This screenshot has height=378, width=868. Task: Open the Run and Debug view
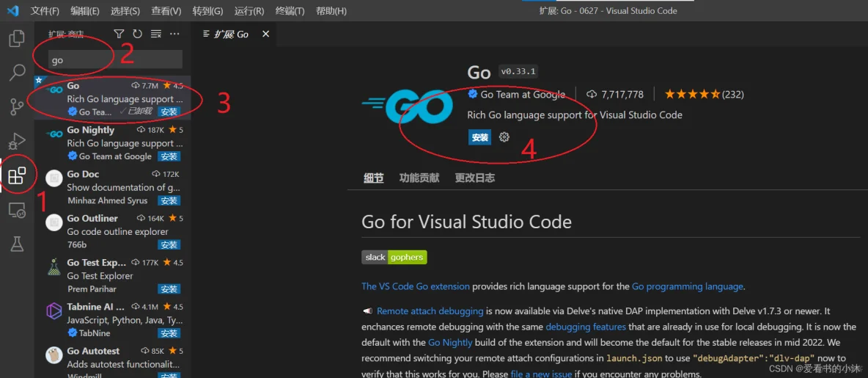coord(17,141)
